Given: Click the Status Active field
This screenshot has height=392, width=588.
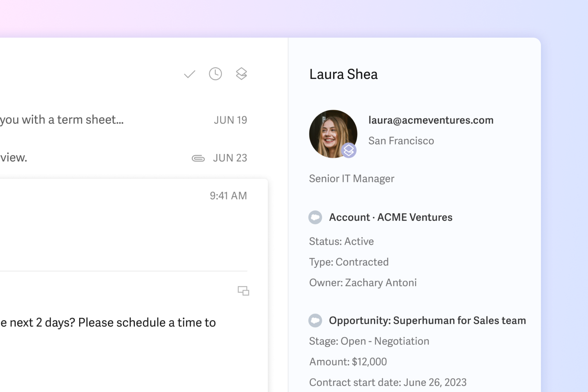Looking at the screenshot, I should click(x=341, y=241).
